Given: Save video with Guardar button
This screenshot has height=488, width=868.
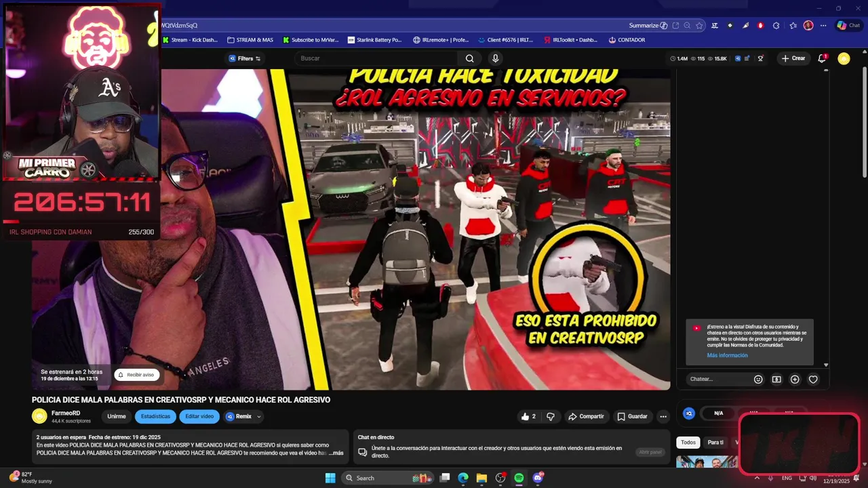Looking at the screenshot, I should (x=632, y=416).
